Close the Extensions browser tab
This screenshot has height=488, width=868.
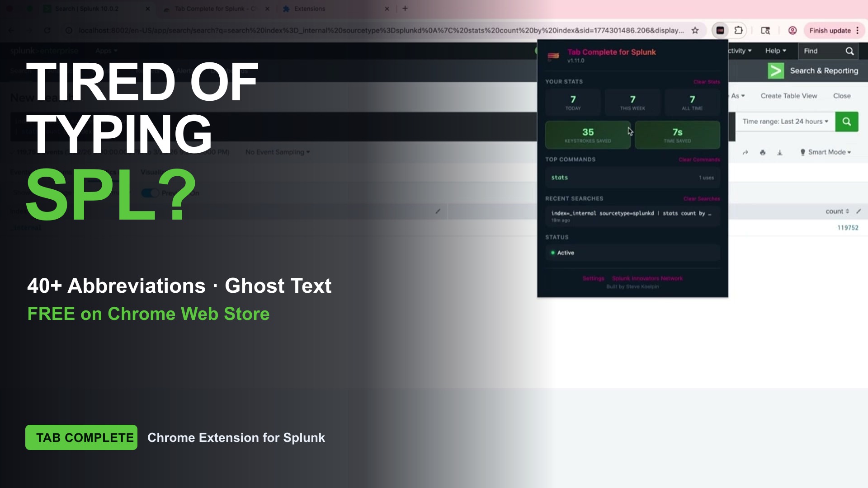pyautogui.click(x=387, y=9)
